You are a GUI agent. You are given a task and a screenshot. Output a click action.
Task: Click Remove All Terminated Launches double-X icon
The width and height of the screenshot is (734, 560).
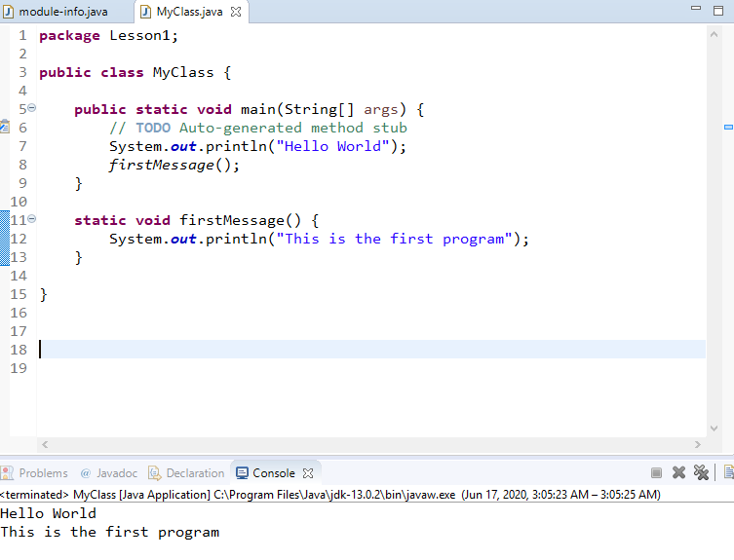pyautogui.click(x=701, y=473)
